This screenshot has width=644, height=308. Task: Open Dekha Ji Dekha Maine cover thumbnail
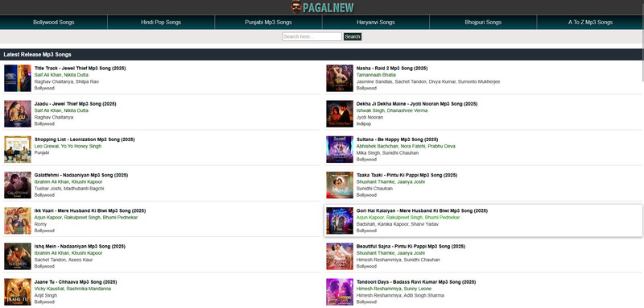[x=340, y=114]
